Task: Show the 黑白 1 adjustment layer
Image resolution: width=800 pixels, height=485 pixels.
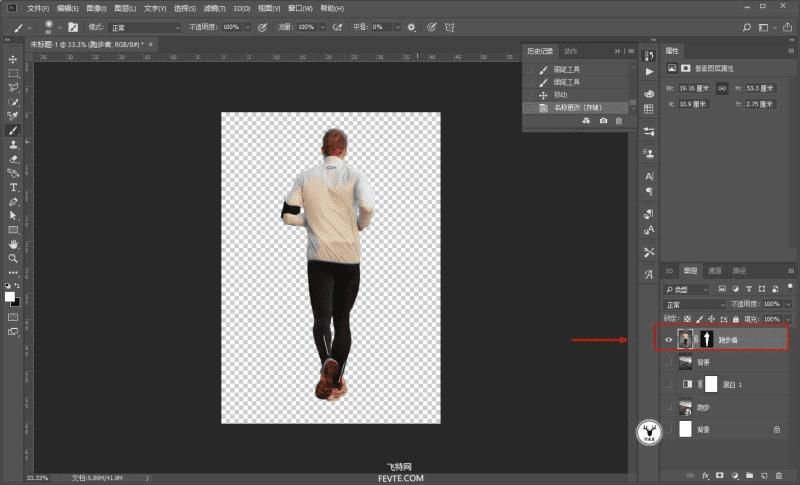Action: point(669,384)
